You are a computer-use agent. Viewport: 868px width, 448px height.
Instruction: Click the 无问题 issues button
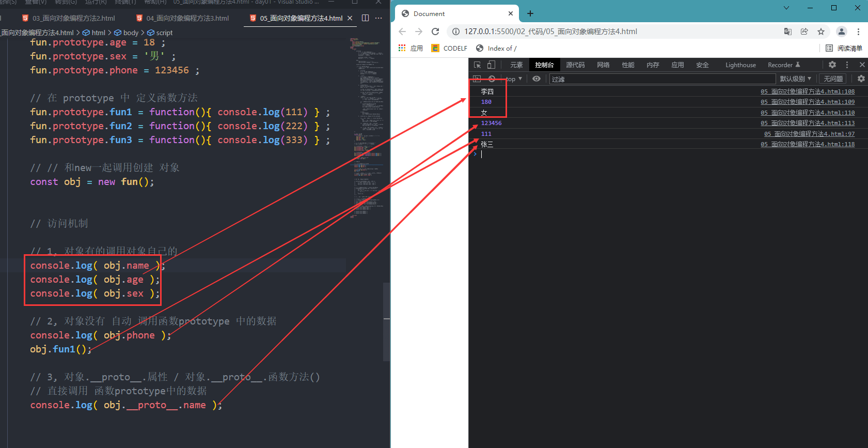click(x=833, y=79)
